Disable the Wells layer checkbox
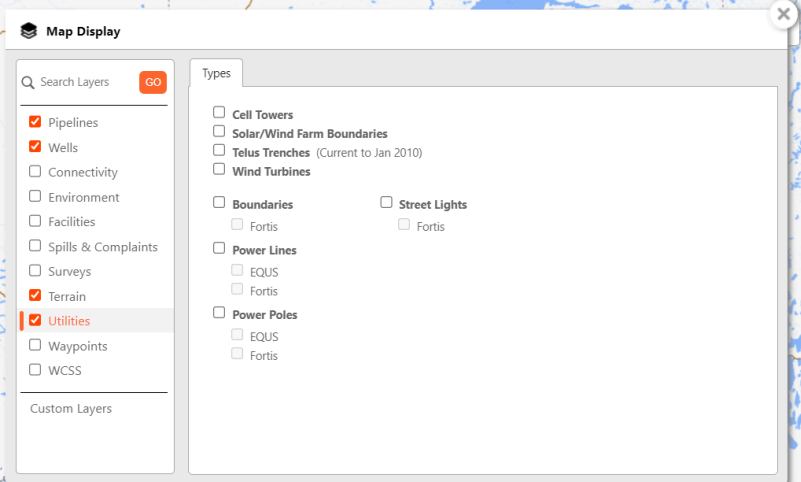Screen dimensions: 801x482 (35, 147)
